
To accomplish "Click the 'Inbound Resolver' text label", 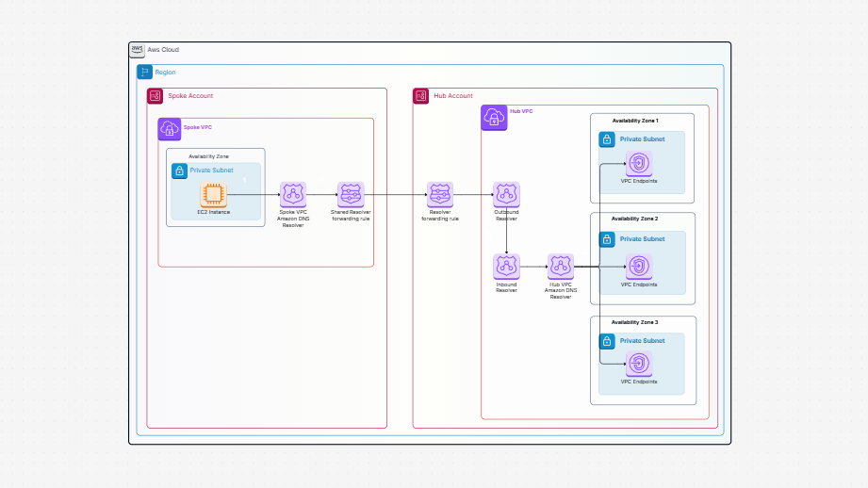I will coord(506,287).
